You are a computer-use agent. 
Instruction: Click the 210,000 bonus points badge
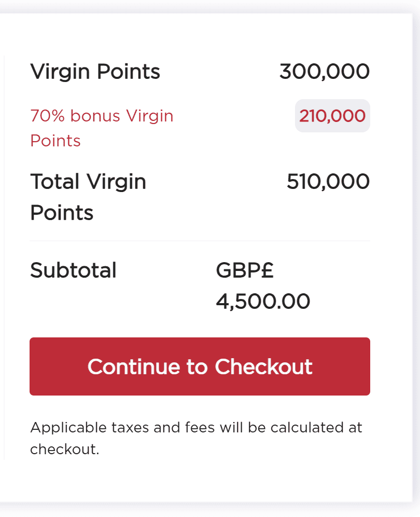pos(332,116)
